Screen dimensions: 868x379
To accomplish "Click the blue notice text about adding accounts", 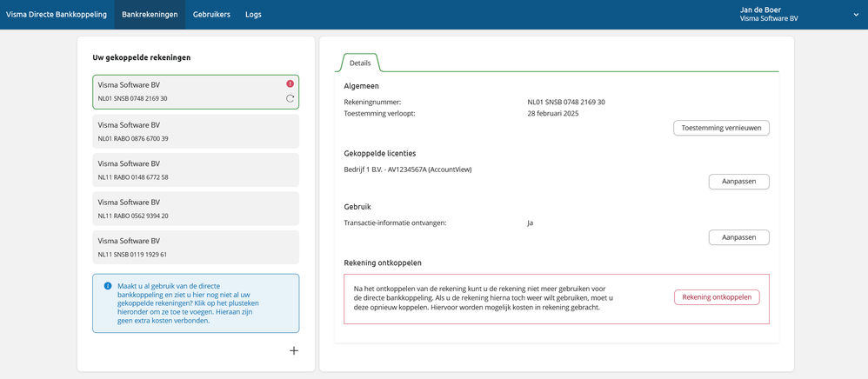I will click(189, 303).
